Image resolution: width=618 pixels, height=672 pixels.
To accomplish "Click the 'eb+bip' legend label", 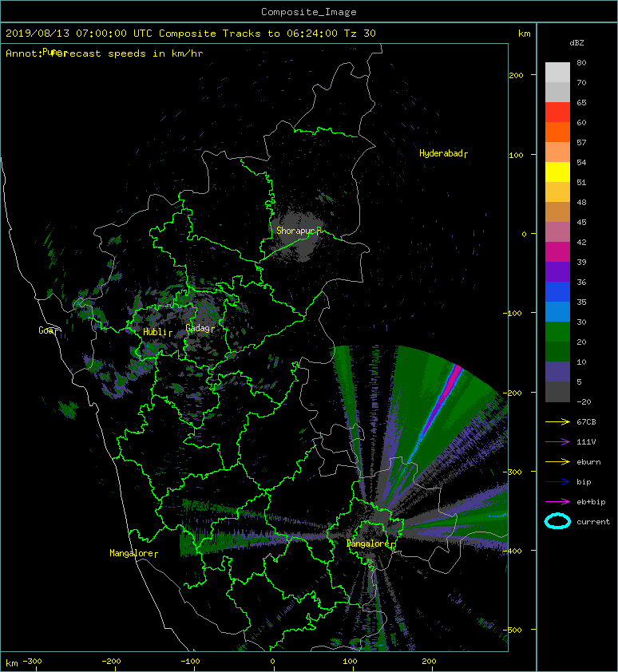I will pyautogui.click(x=591, y=502).
